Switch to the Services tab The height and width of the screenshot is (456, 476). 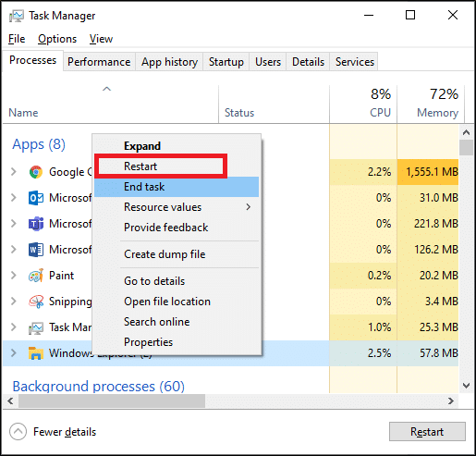tap(354, 62)
